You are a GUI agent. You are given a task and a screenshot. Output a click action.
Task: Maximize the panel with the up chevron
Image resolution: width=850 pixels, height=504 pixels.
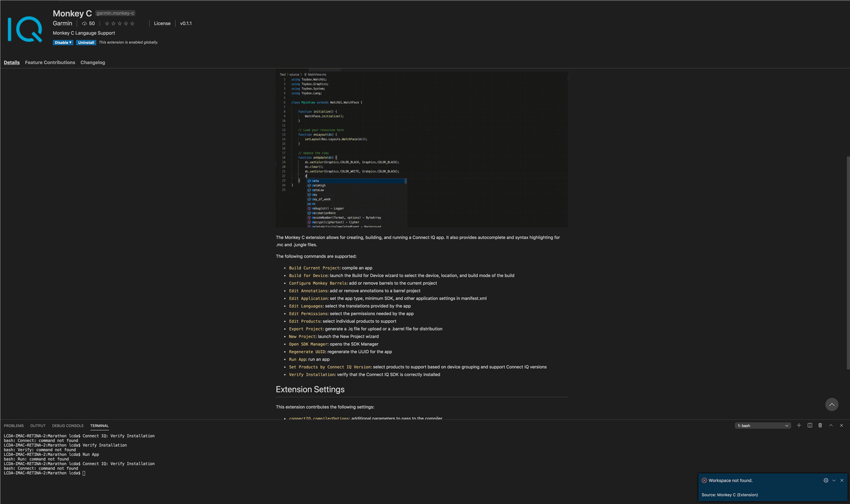point(831,425)
